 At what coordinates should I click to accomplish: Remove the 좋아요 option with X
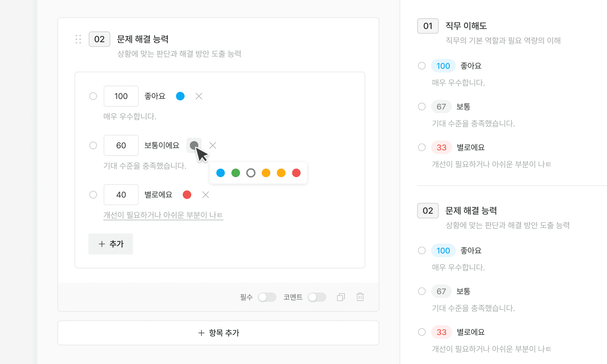[x=199, y=96]
